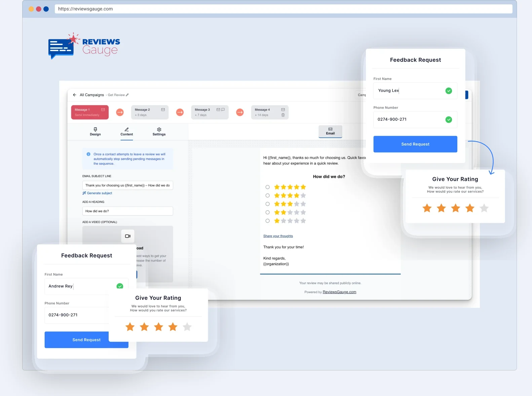Screen dimensions: 532x396
Task: Click Generate subject link
Action: [x=98, y=193]
